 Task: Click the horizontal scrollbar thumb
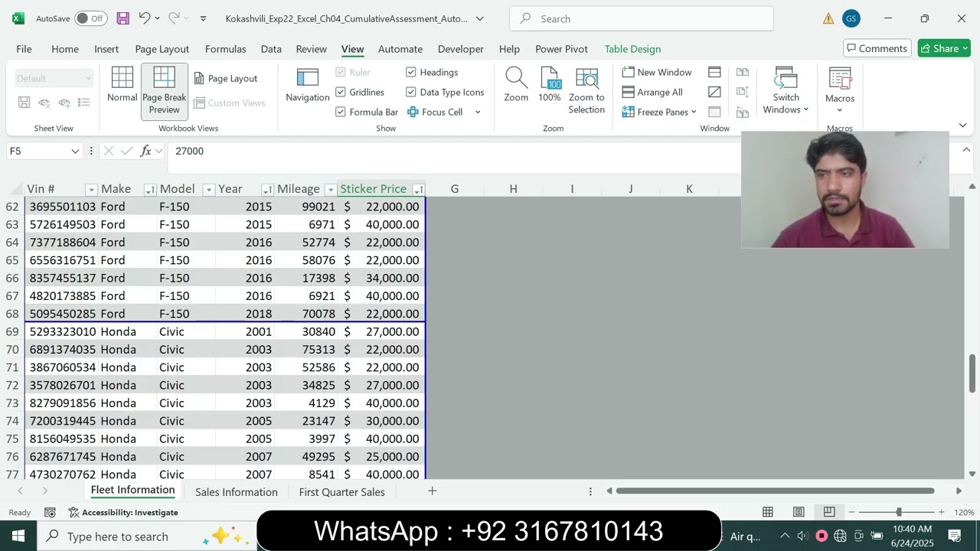tap(775, 491)
